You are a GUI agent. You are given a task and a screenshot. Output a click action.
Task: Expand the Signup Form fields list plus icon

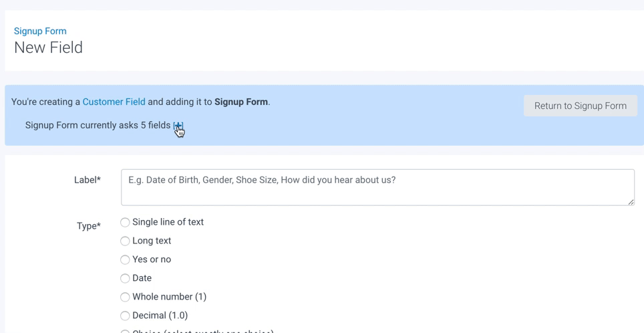coord(178,125)
